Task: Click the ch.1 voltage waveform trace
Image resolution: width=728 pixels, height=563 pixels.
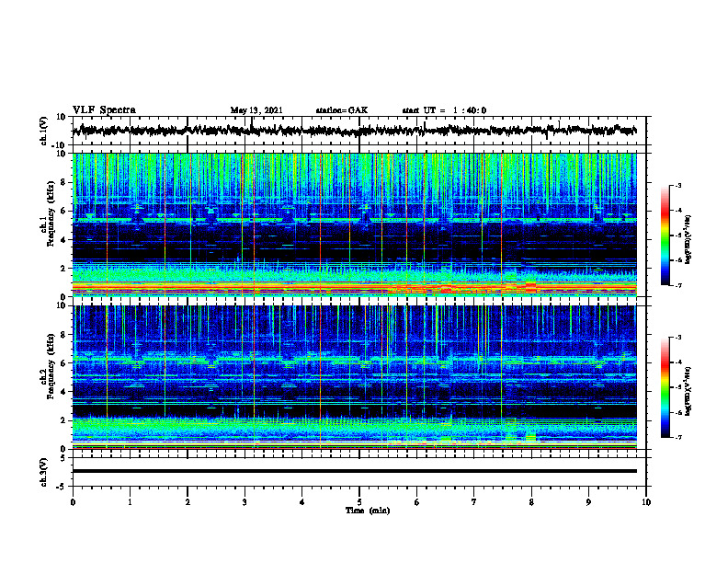Action: tap(354, 131)
